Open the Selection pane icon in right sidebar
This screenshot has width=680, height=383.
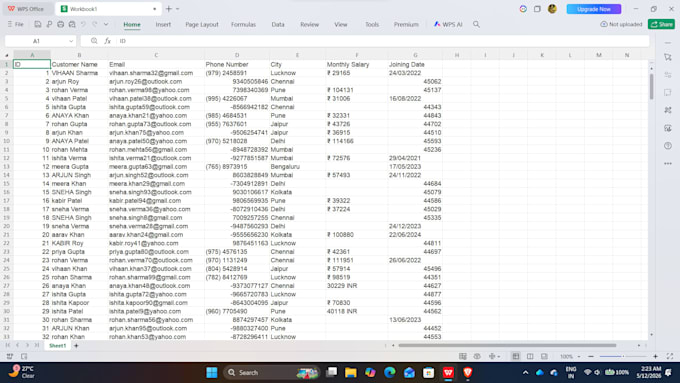[x=668, y=57]
